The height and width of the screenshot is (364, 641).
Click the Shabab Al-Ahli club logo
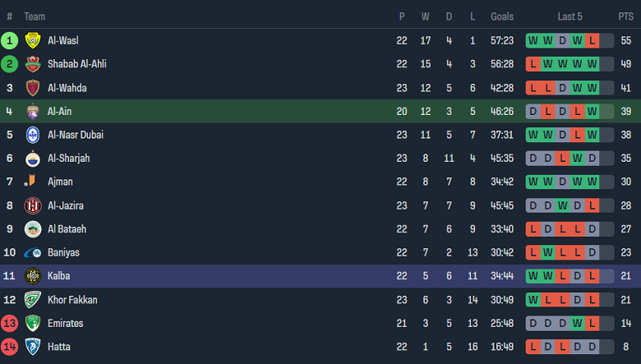click(x=32, y=64)
